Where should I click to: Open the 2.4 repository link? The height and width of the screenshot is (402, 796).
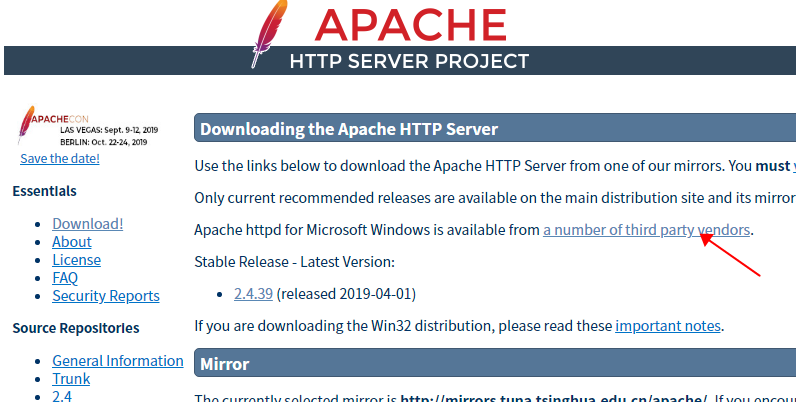click(62, 396)
